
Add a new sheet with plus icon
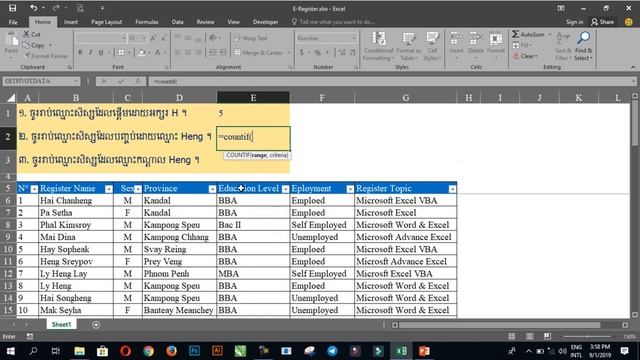(x=96, y=325)
